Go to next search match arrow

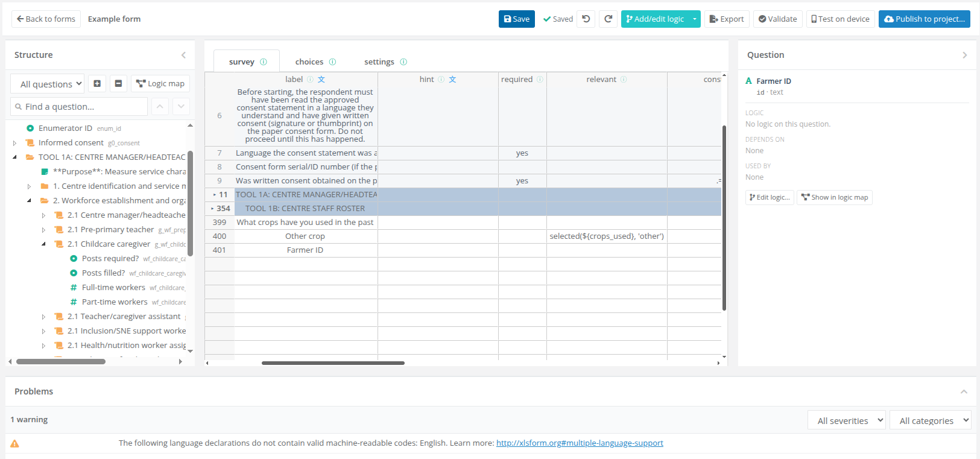[x=181, y=107]
